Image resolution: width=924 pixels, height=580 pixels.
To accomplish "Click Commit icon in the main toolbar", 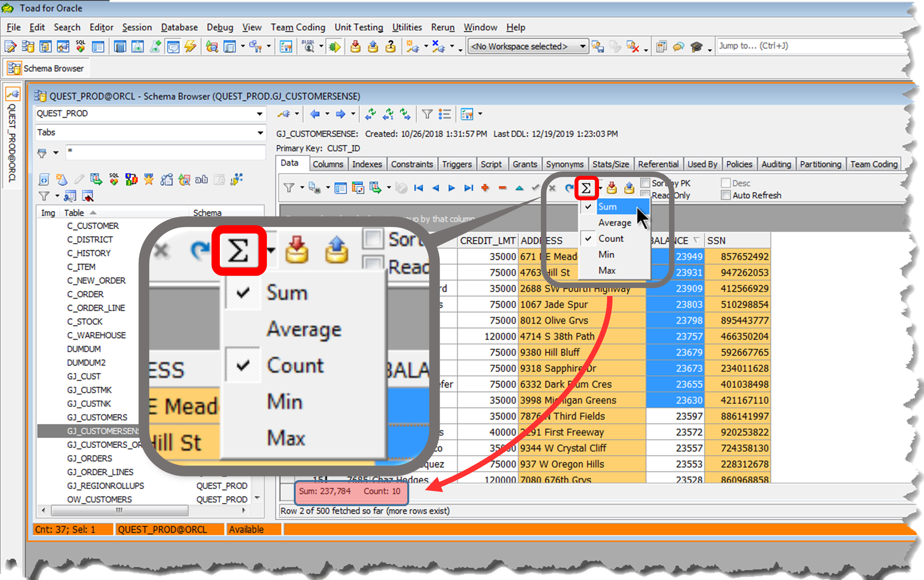I will [355, 47].
